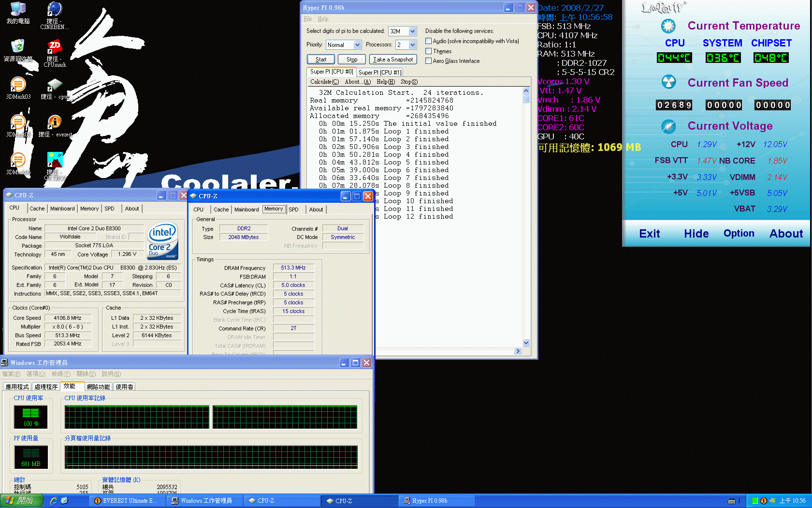
Task: Enable Audio incompatibility with Vista checkbox
Action: pyautogui.click(x=428, y=41)
